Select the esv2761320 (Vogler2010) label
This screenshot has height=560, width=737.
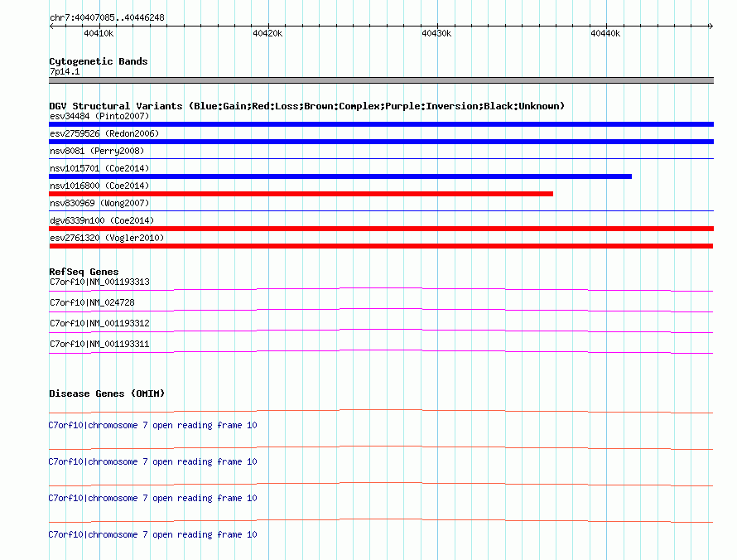107,238
